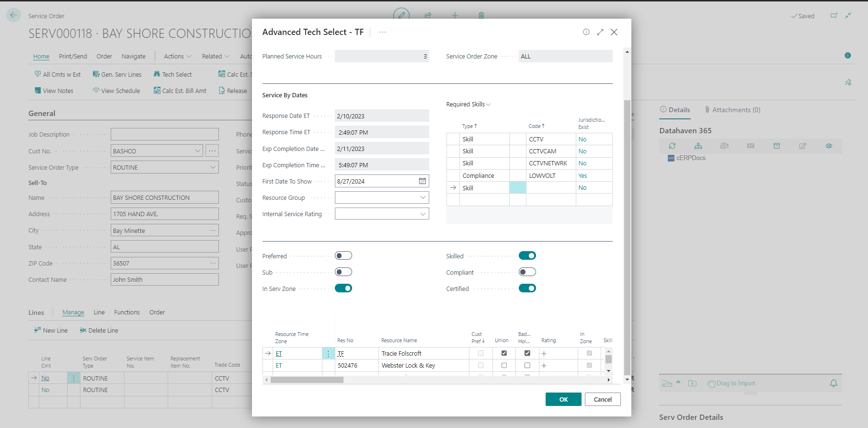Open the Print/Send menu
This screenshot has width=868, height=428.
[73, 56]
